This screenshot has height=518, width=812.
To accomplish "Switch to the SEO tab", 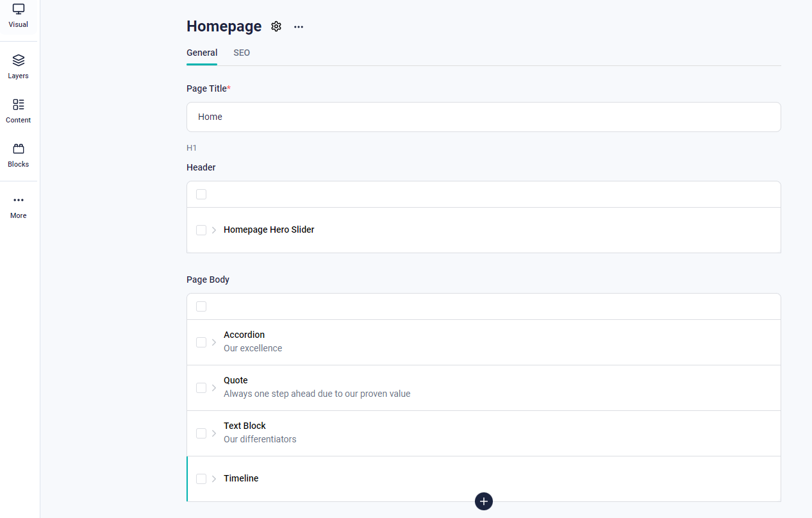I will coord(242,53).
